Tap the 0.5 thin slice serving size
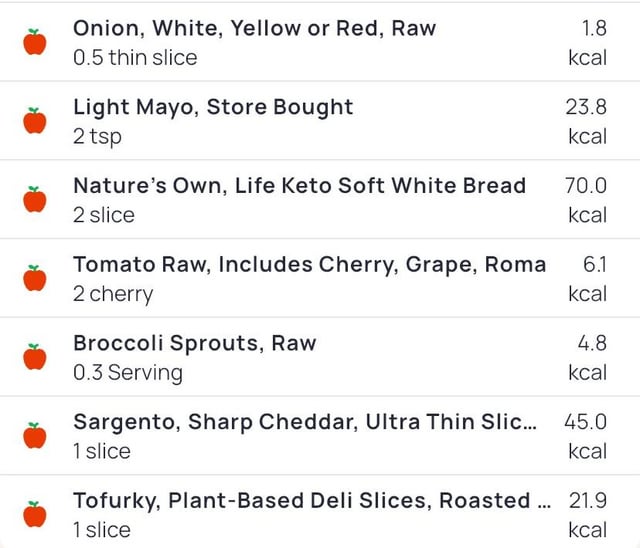The width and height of the screenshot is (640, 548). click(135, 58)
